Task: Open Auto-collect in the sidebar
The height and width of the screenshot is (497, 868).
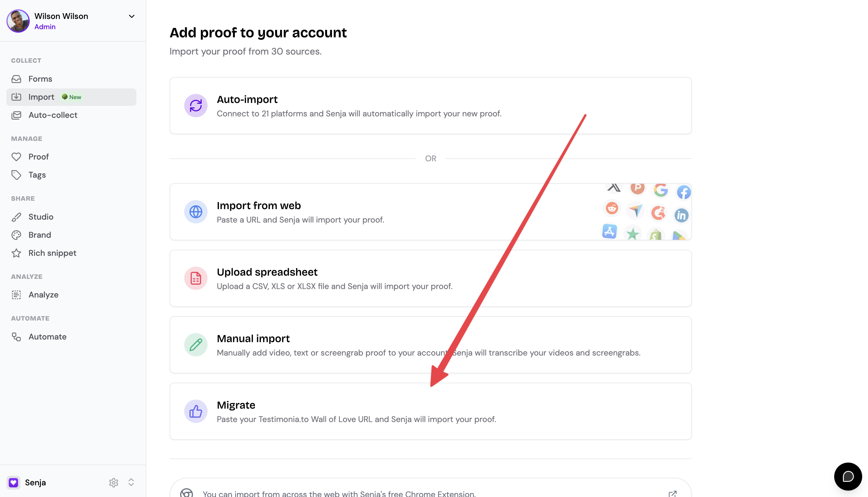Action: (x=71, y=115)
